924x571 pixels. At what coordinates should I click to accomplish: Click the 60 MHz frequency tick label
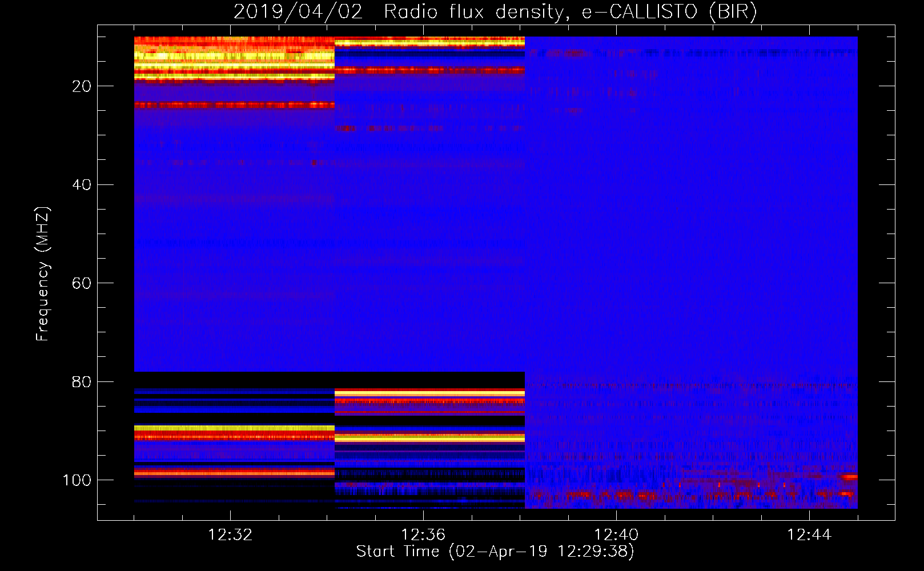tap(82, 284)
